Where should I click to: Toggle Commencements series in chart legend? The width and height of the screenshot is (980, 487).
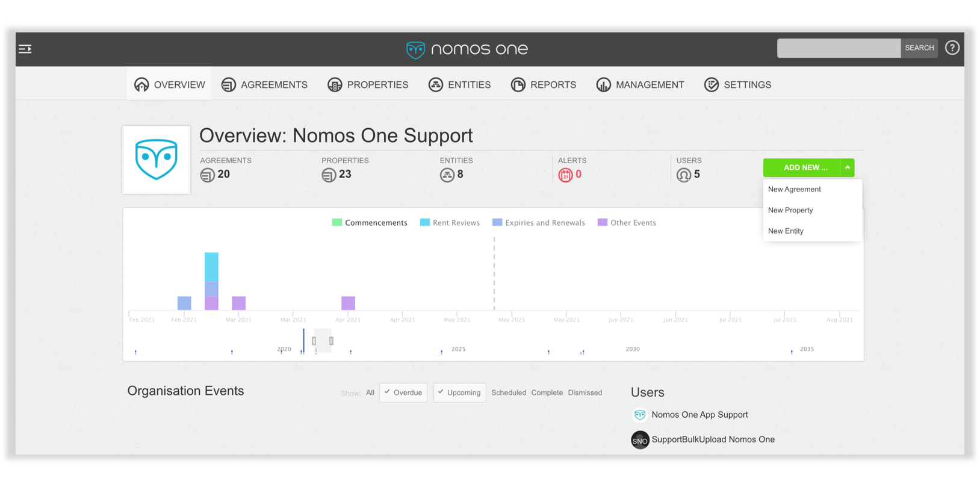[370, 223]
